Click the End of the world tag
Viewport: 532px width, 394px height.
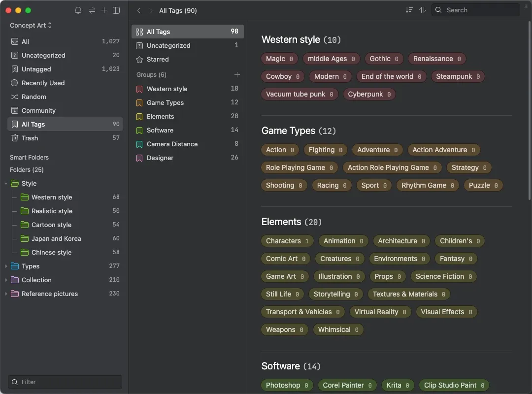391,76
